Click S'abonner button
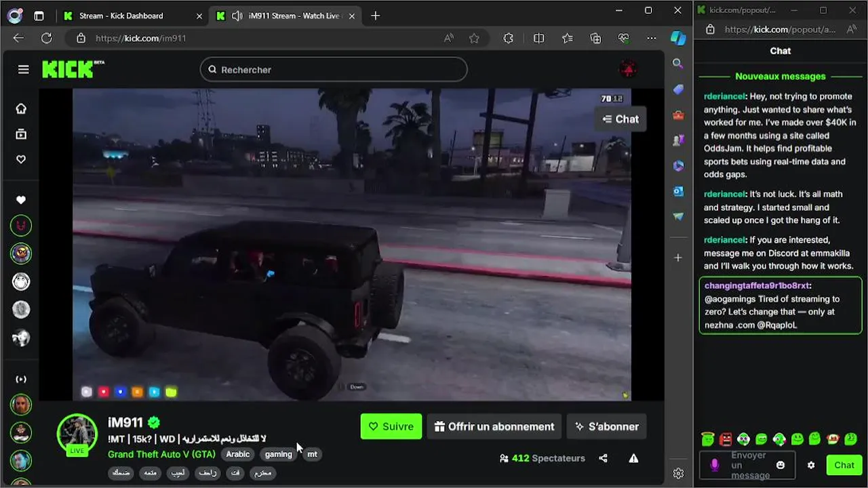 607,426
